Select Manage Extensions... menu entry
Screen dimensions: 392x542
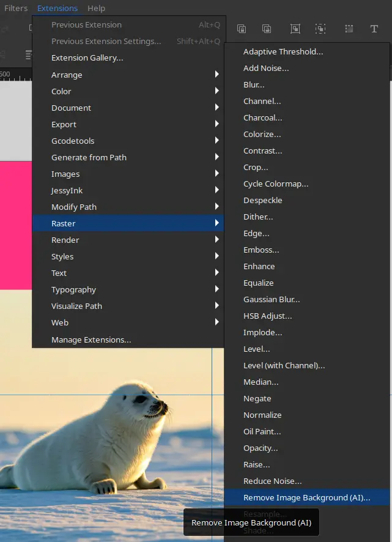pyautogui.click(x=128, y=340)
